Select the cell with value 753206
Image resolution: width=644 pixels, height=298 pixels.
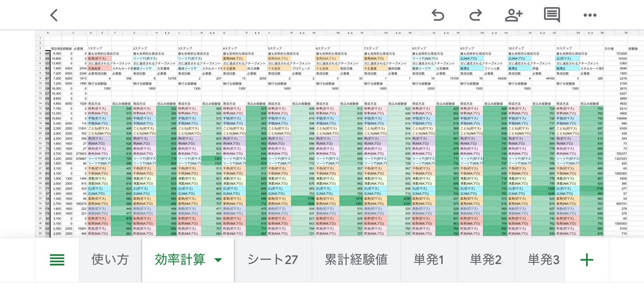tap(616, 53)
